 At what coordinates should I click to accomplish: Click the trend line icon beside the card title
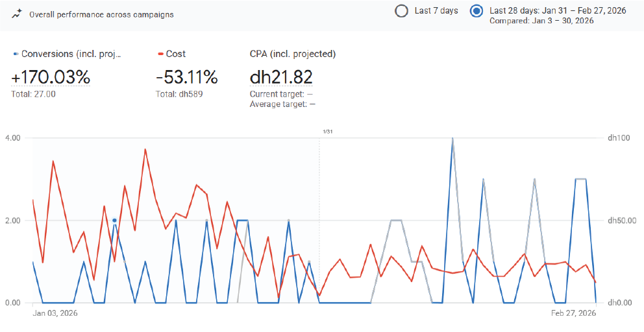tap(16, 14)
